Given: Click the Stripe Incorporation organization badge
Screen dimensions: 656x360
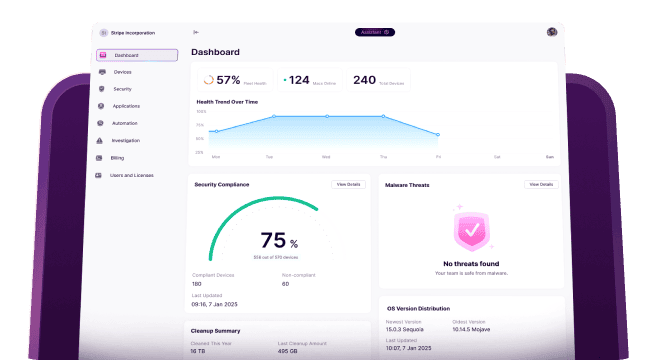Looking at the screenshot, I should [x=103, y=33].
